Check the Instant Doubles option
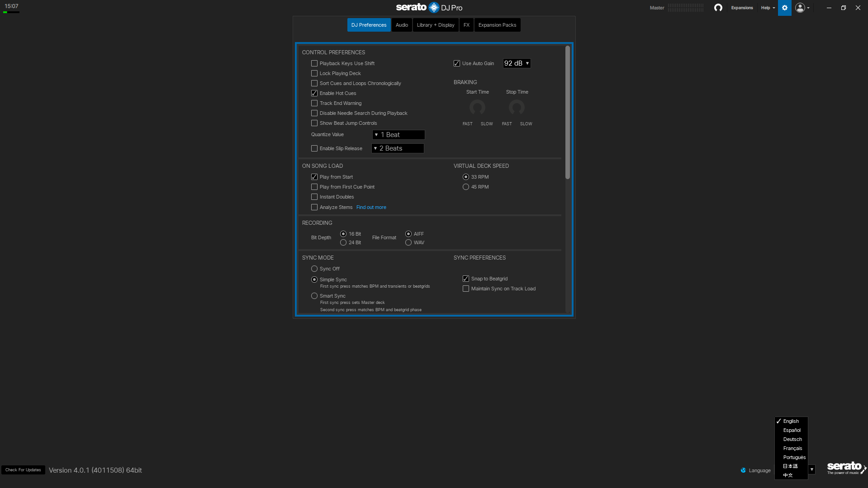 pyautogui.click(x=314, y=197)
